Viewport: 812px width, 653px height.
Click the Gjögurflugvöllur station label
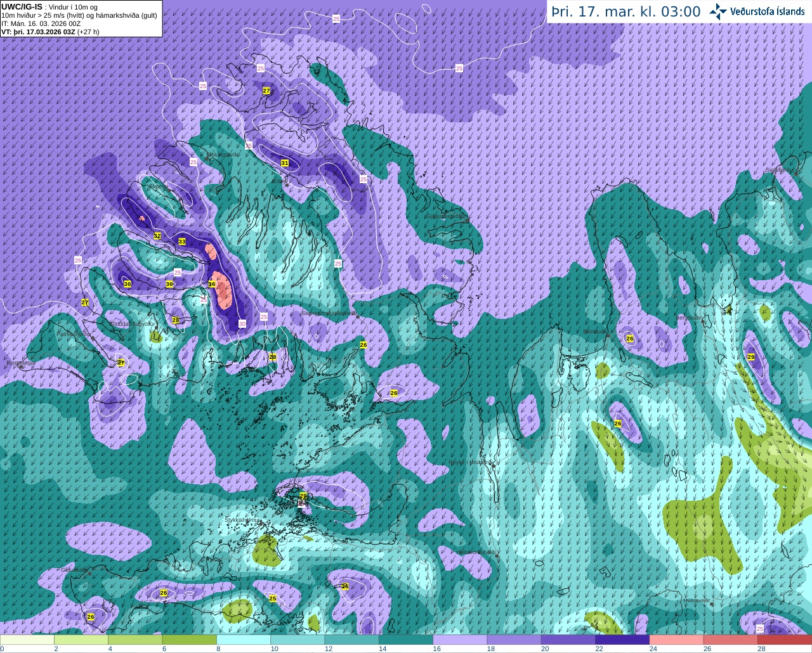pos(445,216)
